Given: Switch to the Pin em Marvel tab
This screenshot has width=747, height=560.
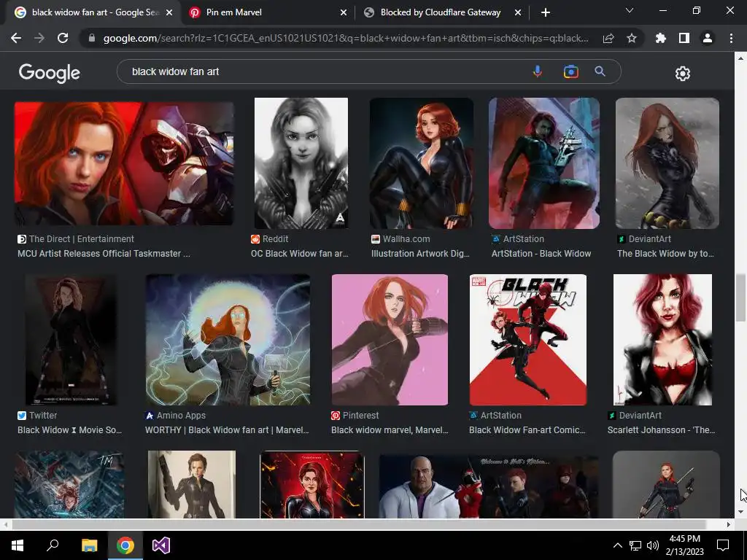Looking at the screenshot, I should point(268,12).
